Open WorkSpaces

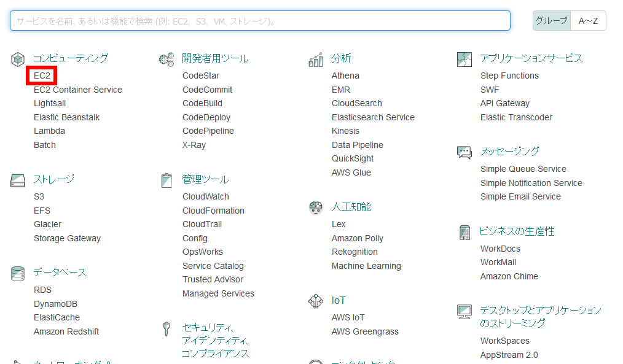505,341
